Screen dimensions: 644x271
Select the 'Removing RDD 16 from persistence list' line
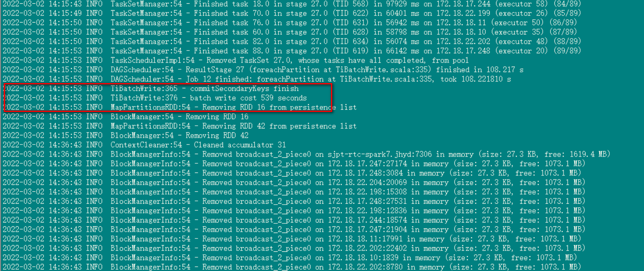pyautogui.click(x=180, y=107)
